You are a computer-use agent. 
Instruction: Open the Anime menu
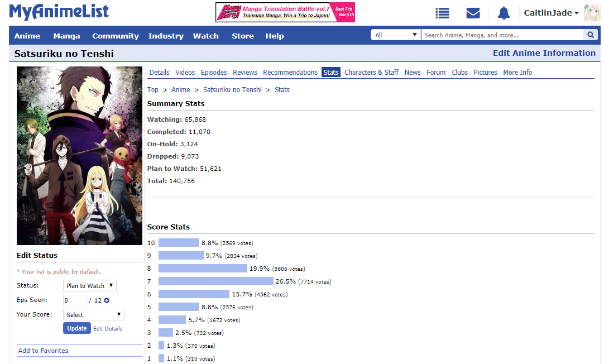pos(27,36)
